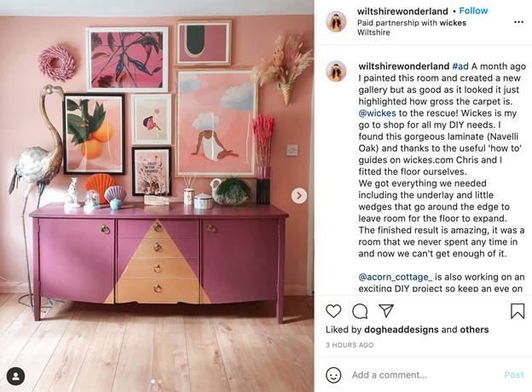Open the wickes paid partnership link
This screenshot has width=532, height=392.
click(x=453, y=23)
